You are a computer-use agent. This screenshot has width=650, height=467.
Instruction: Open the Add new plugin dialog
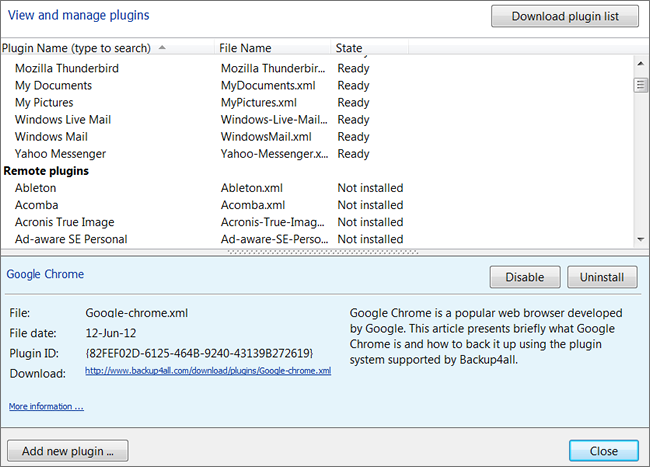68,451
